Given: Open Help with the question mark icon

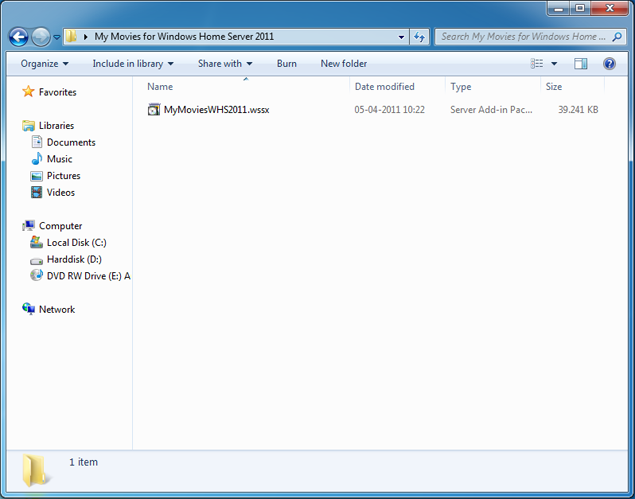Looking at the screenshot, I should point(609,64).
